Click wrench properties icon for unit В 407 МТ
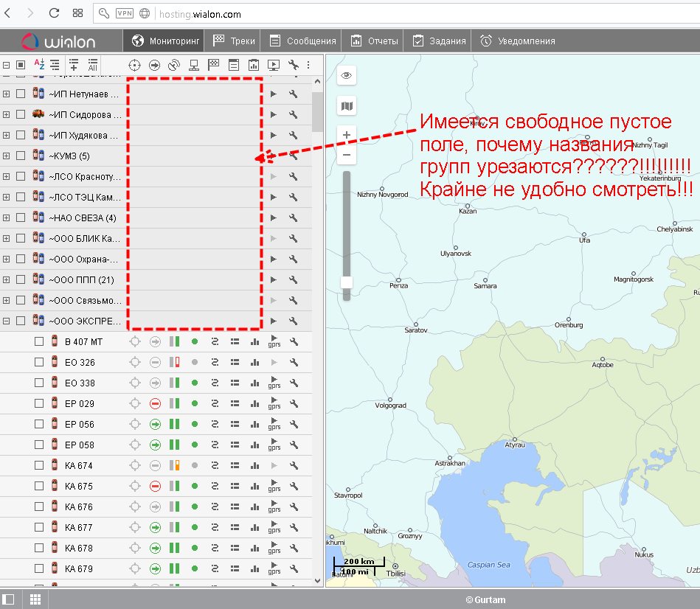 coord(294,342)
